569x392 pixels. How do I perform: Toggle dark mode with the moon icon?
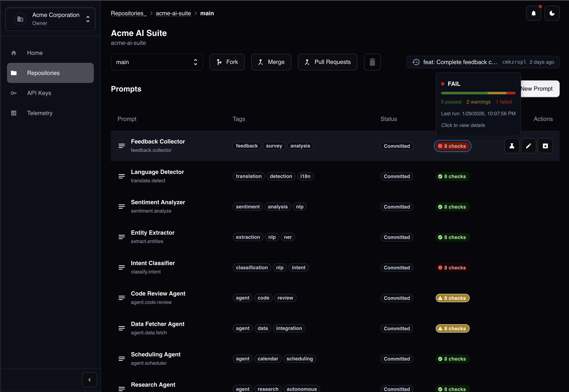552,13
